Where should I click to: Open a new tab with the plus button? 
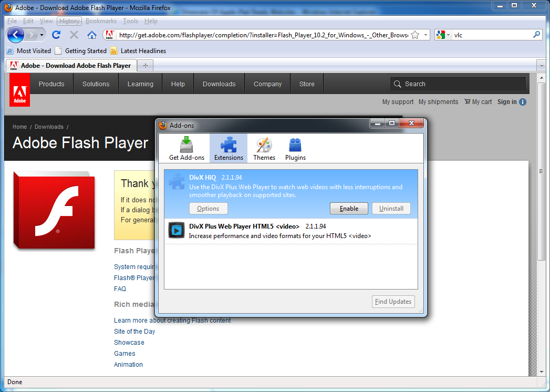click(x=145, y=66)
